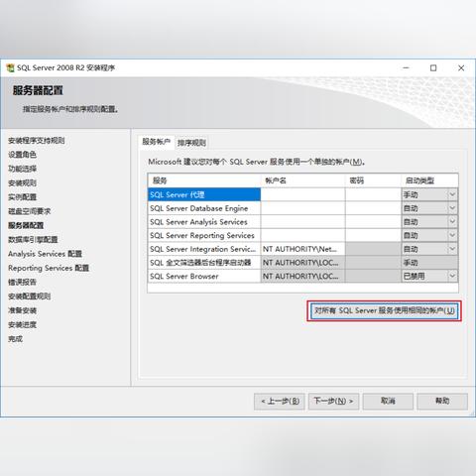Click account name field for Reporting Services
The height and width of the screenshot is (476, 476).
302,235
